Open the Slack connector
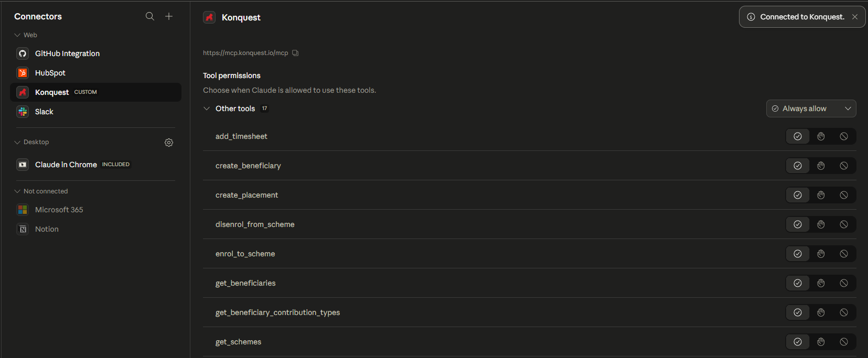This screenshot has height=358, width=868. [x=44, y=112]
